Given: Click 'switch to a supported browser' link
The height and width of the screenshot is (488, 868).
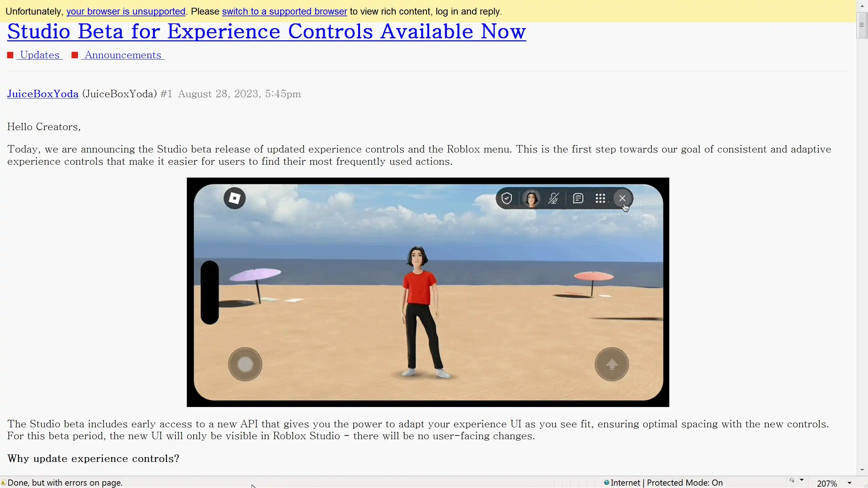Looking at the screenshot, I should click(x=284, y=12).
